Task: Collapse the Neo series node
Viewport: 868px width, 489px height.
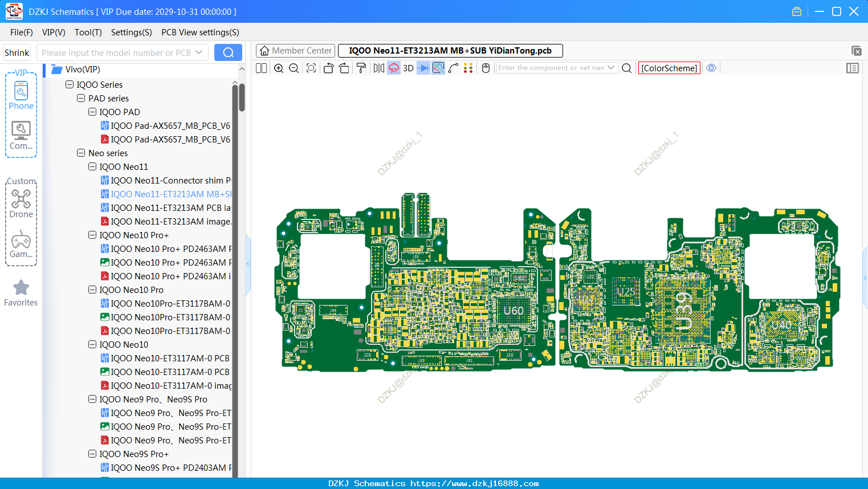Action: coord(81,153)
